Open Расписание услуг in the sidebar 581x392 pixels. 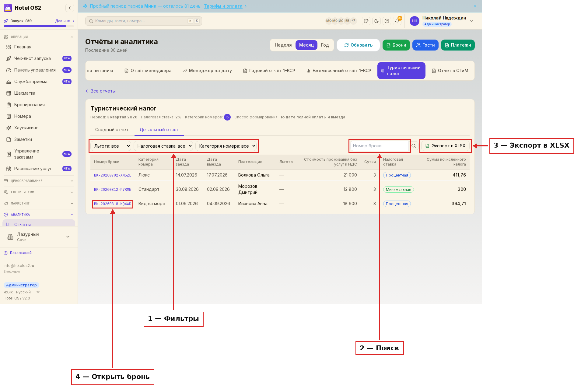(x=39, y=169)
